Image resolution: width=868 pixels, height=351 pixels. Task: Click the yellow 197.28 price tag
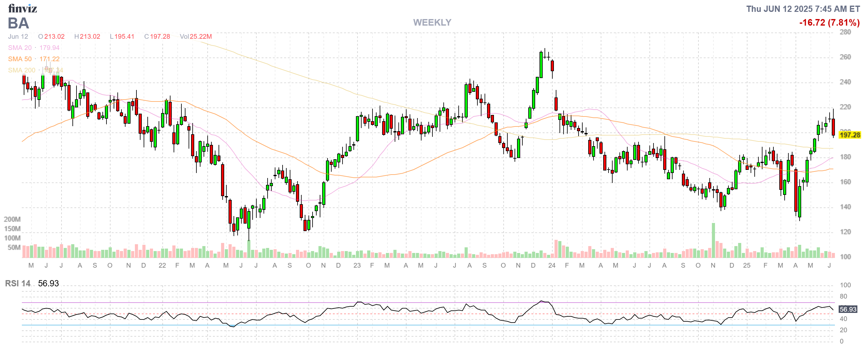(850, 135)
